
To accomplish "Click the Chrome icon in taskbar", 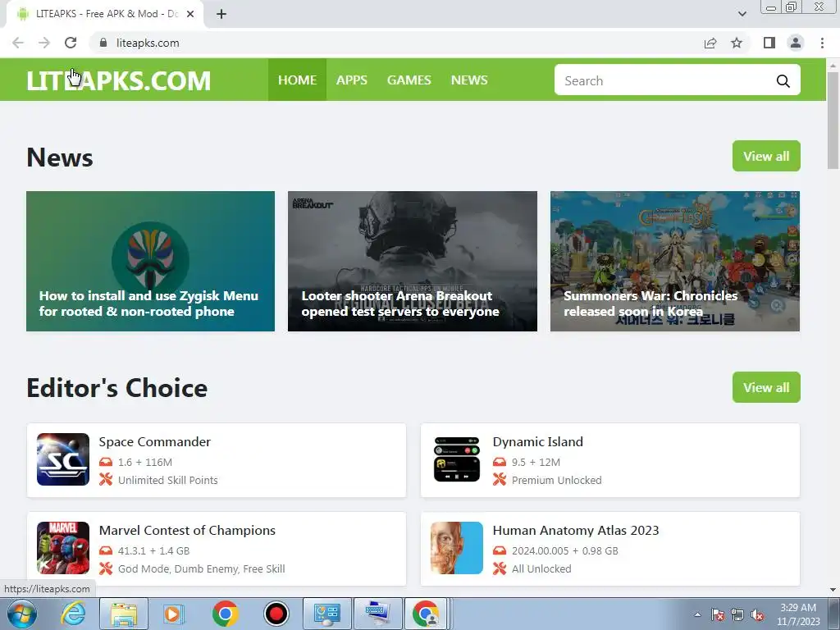I will tap(225, 614).
